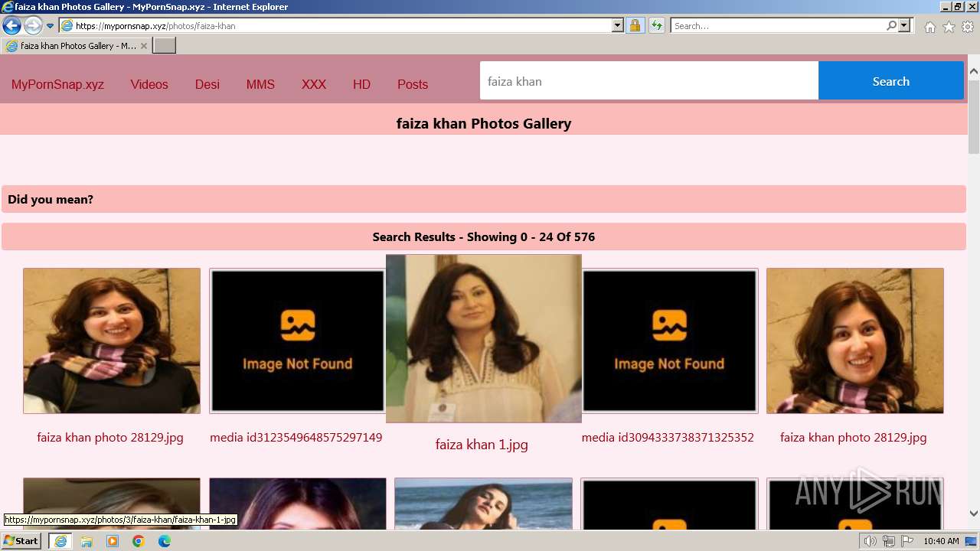980x551 pixels.
Task: Click the scrollbar down arrow
Action: click(x=974, y=514)
